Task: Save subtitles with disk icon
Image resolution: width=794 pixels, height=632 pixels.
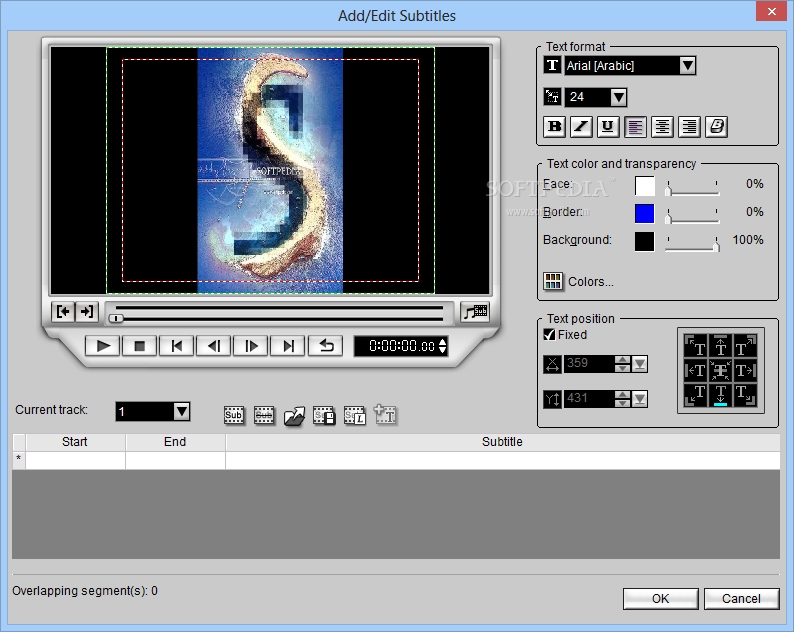Action: coord(324,415)
